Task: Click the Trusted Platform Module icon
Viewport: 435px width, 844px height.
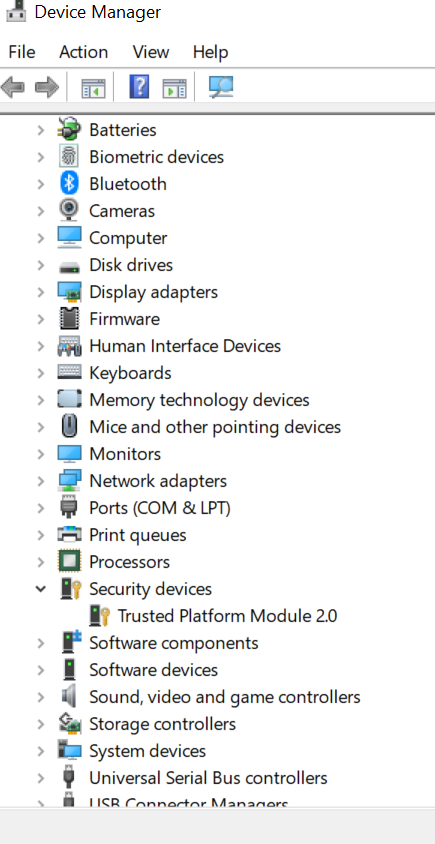Action: click(x=100, y=615)
